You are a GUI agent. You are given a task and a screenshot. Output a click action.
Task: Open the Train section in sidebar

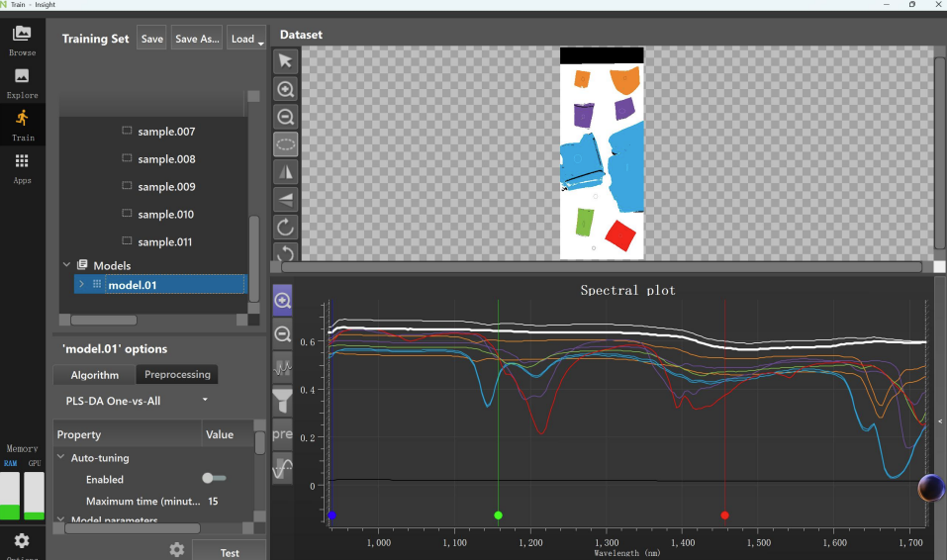[x=23, y=126]
